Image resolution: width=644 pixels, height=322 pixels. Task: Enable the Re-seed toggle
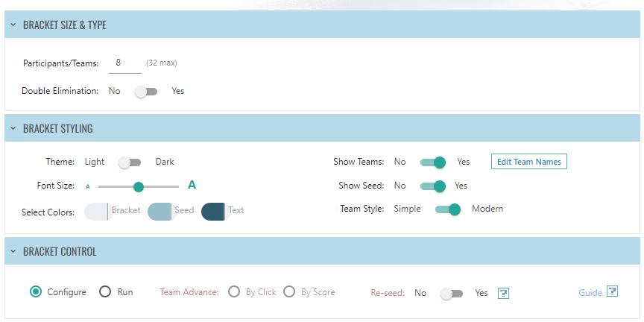pyautogui.click(x=451, y=293)
